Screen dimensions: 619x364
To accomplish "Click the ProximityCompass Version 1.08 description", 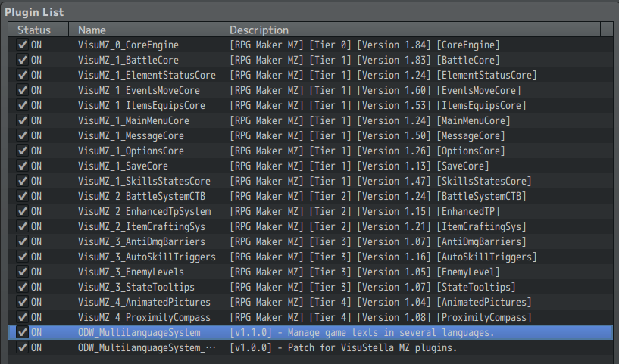I will 380,318.
